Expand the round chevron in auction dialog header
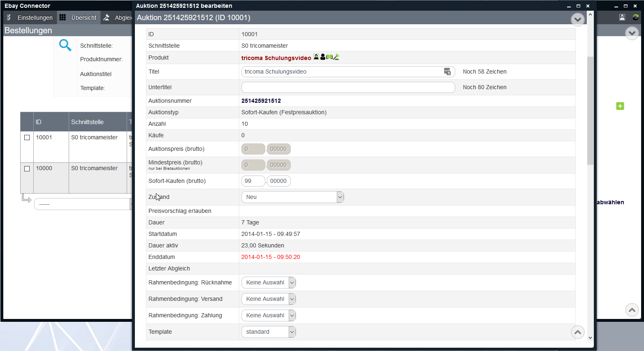Screen dimensions: 644x351 pos(578,19)
